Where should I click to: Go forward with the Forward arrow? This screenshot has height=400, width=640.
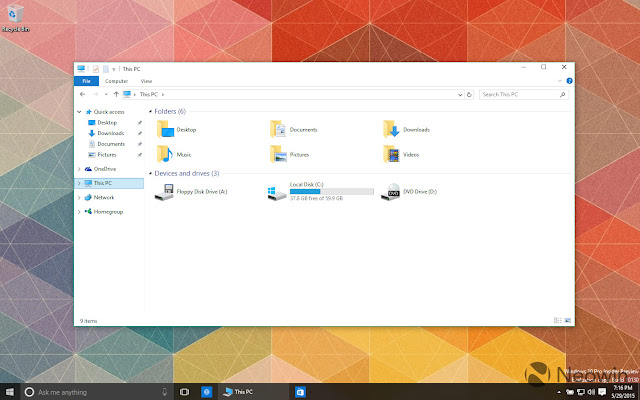96,94
